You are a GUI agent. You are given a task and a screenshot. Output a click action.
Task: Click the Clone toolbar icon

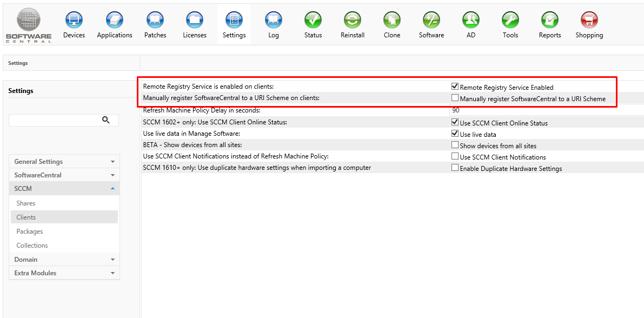(392, 21)
